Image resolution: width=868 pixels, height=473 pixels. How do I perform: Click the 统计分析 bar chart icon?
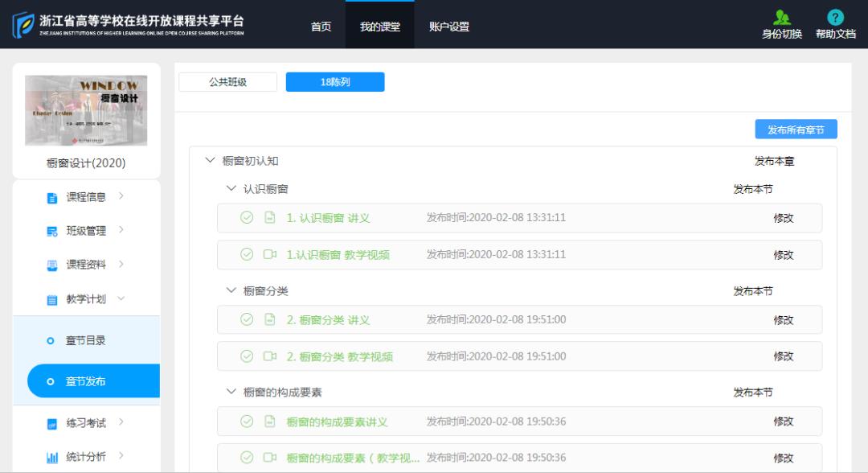click(52, 457)
